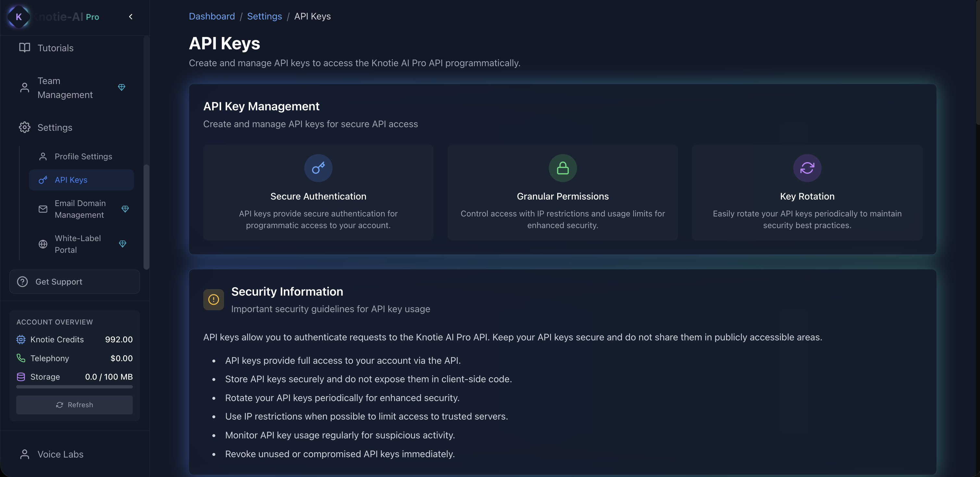Collapse the sidebar with the chevron arrow

point(131,17)
